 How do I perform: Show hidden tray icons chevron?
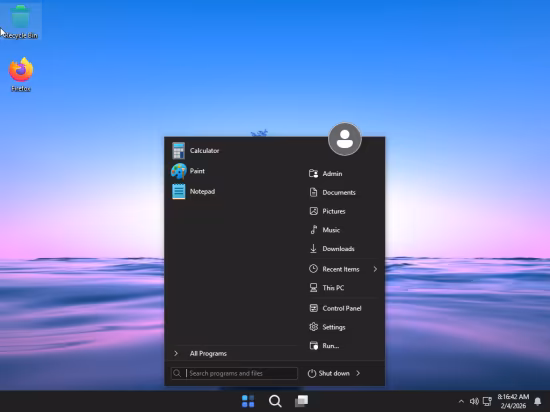(461, 401)
